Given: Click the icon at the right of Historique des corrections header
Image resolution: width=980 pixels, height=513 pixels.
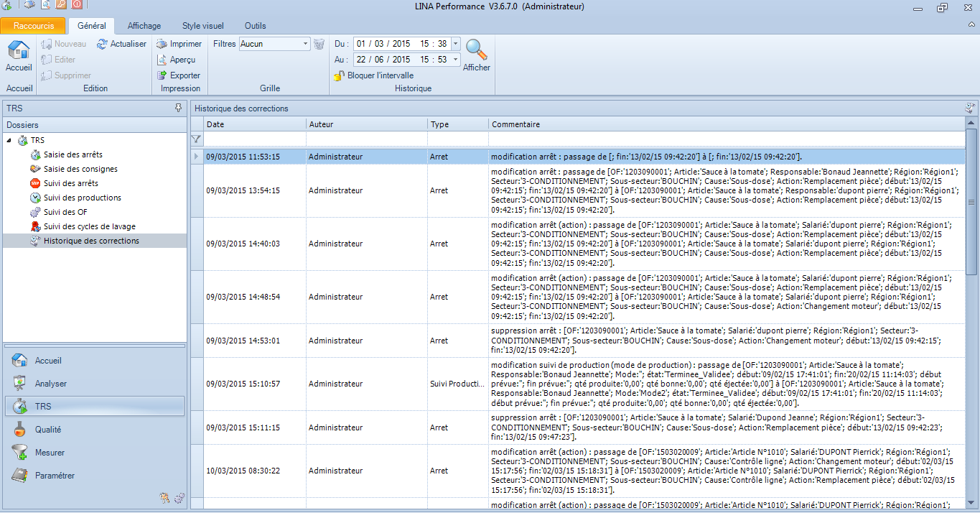Looking at the screenshot, I should [x=970, y=108].
